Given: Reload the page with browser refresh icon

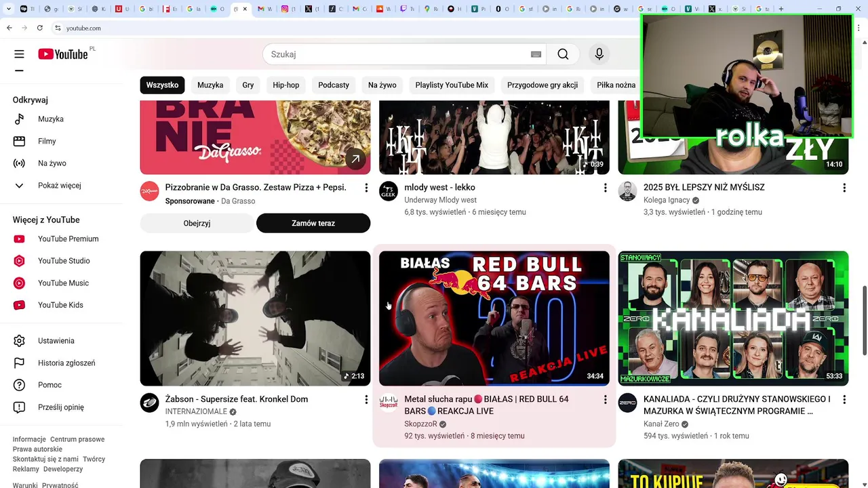Looking at the screenshot, I should (x=40, y=28).
